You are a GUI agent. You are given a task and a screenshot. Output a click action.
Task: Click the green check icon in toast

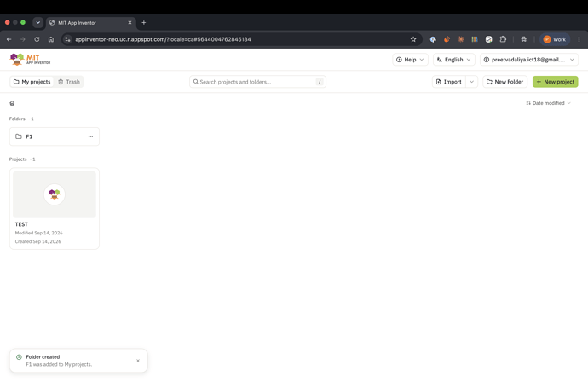tap(19, 357)
